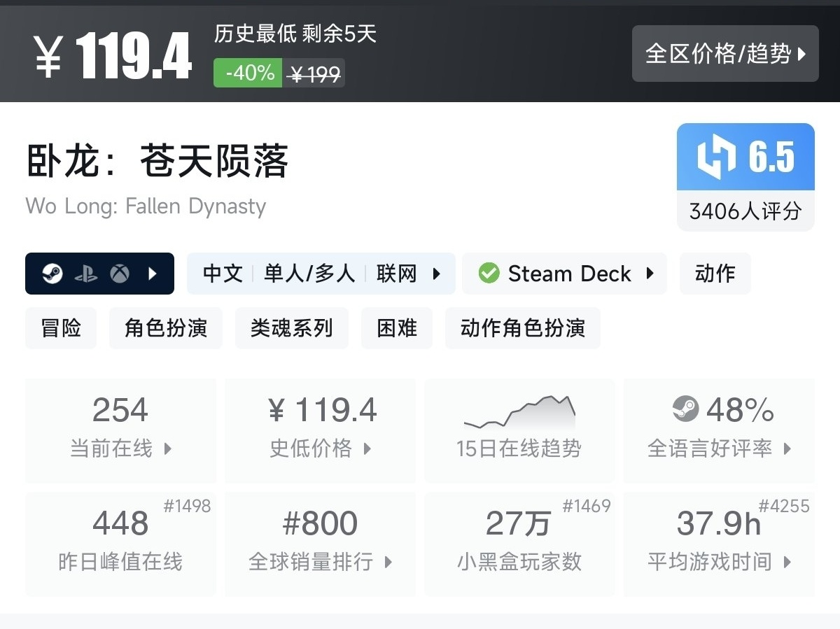This screenshot has width=840, height=629.
Task: Open 全球销量排行 sales ranking arrow
Action: pos(388,562)
